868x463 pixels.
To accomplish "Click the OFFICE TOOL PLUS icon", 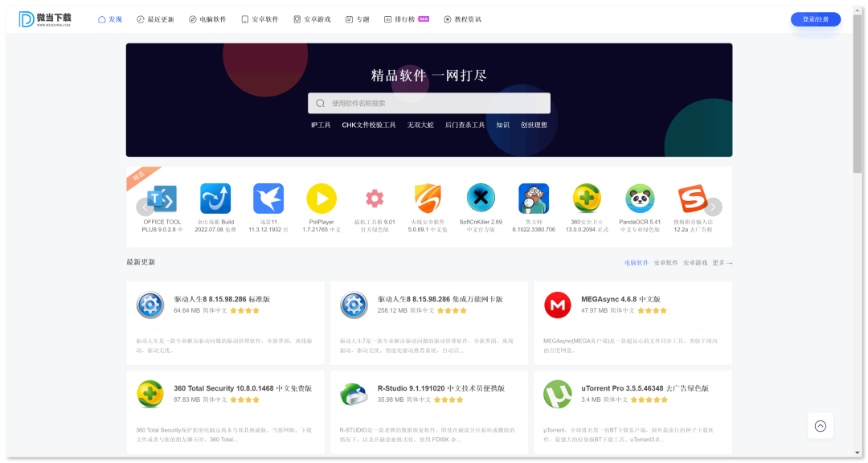I will click(162, 199).
